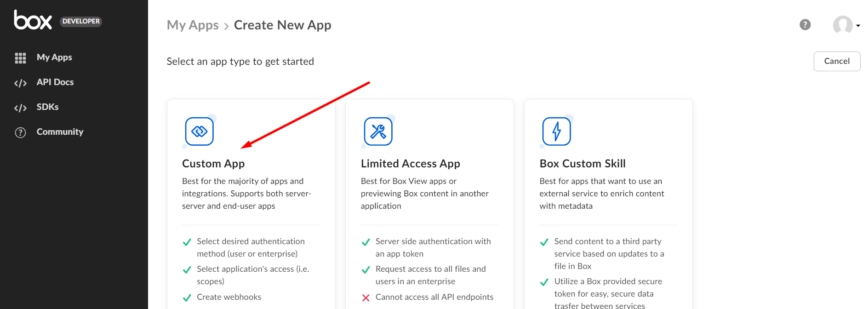Screen dimensions: 868x309
Task: Go to SDKs in the sidebar
Action: tap(48, 107)
